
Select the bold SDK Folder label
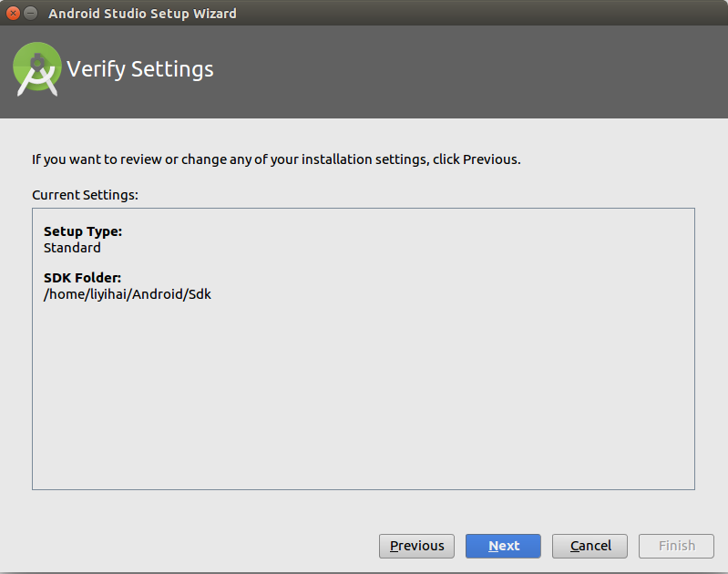tap(82, 277)
